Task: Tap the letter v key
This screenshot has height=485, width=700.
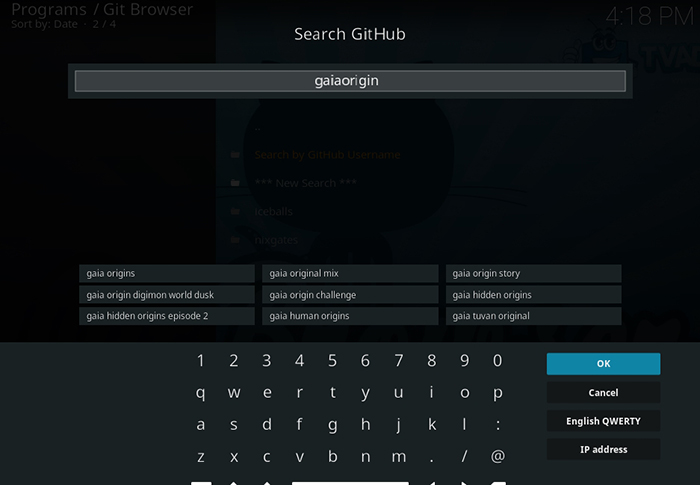Action: (300, 456)
